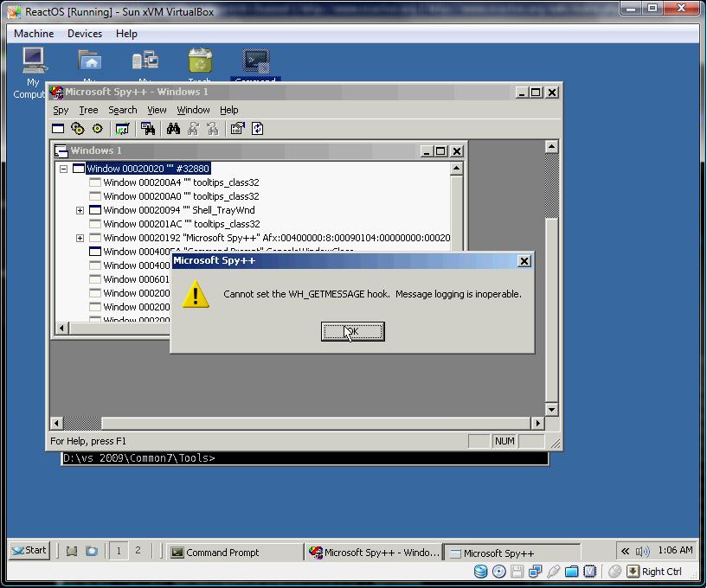
Task: Open the Threads view toolbar icon
Action: (98, 129)
